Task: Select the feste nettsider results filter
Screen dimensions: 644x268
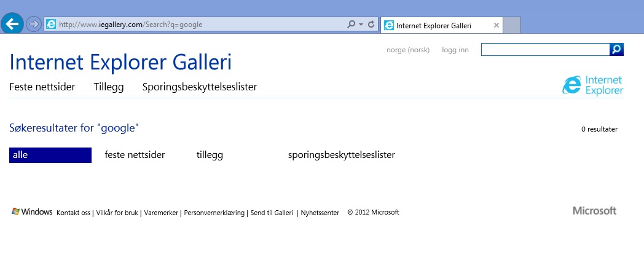Action: tap(135, 155)
